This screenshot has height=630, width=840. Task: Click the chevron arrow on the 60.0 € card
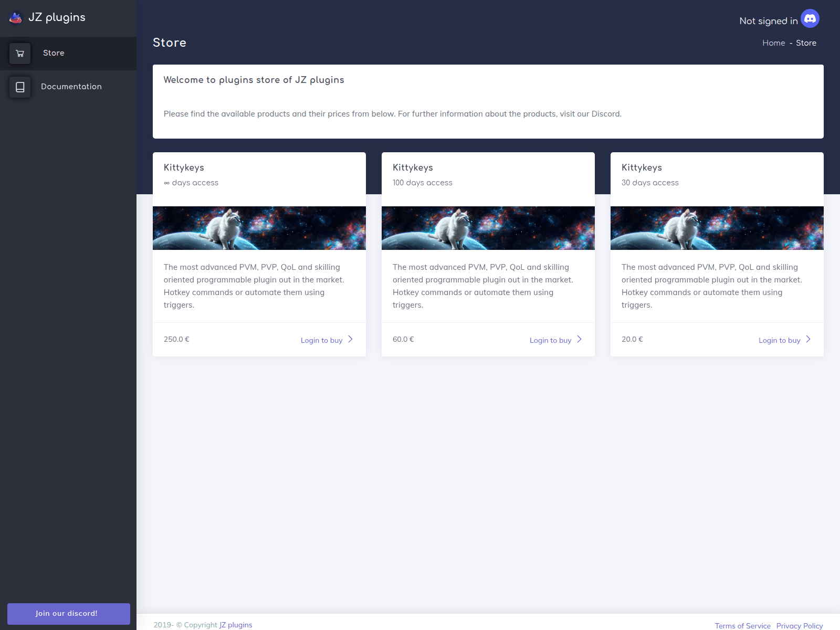pyautogui.click(x=579, y=339)
